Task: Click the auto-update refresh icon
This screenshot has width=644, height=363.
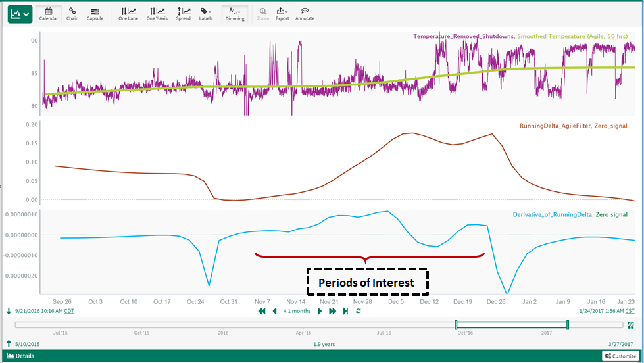Action: point(358,311)
